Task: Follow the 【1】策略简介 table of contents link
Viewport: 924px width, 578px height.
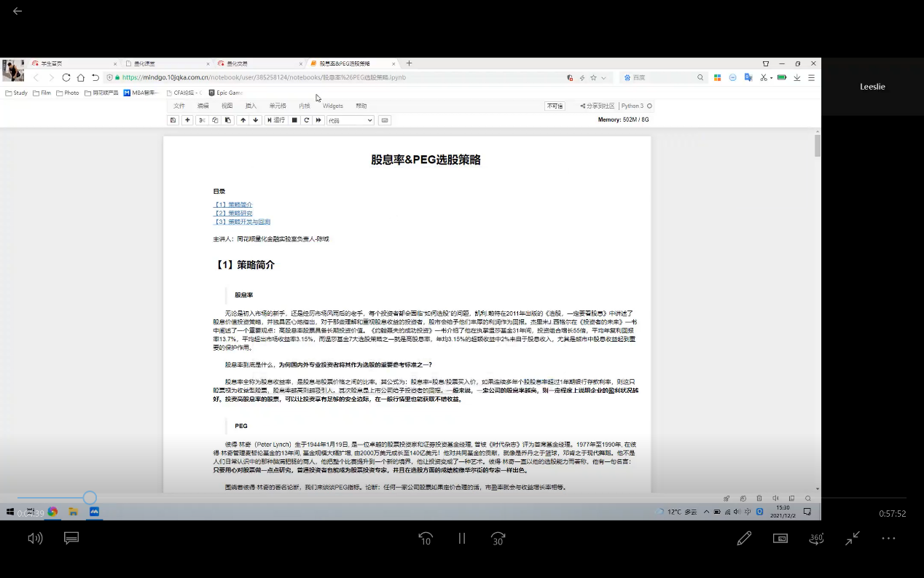Action: [x=233, y=205]
